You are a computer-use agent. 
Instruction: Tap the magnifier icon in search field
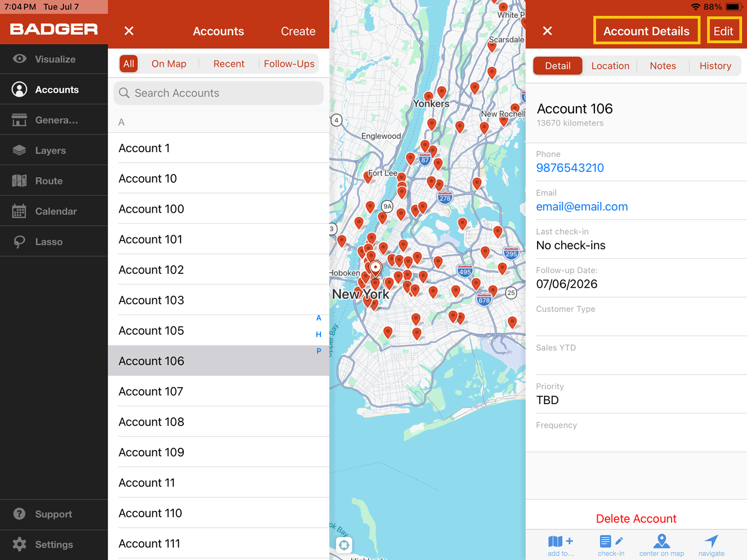[x=125, y=93]
